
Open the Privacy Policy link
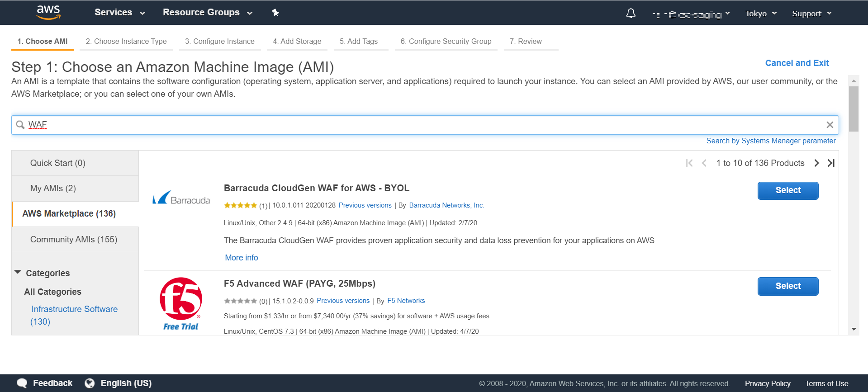point(768,383)
